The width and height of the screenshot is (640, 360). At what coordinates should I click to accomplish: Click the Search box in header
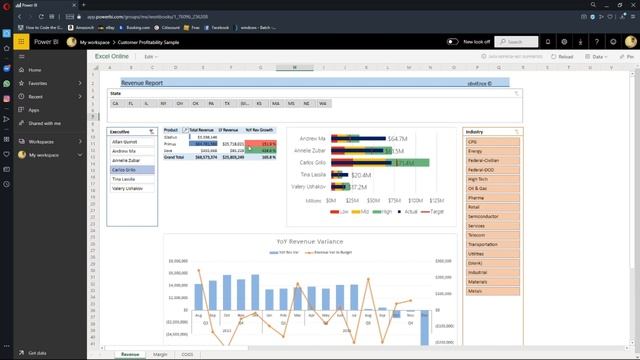[516, 42]
